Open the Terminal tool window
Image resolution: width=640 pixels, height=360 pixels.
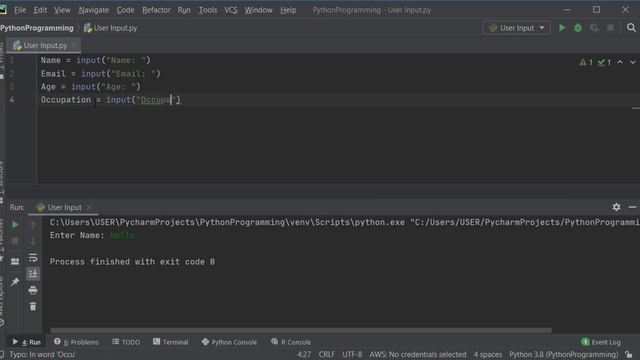(x=171, y=342)
